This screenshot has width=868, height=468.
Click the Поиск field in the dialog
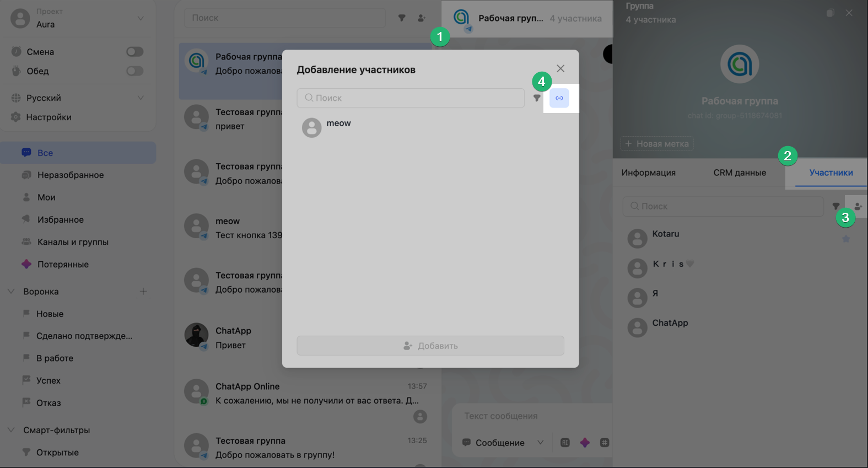coord(411,98)
